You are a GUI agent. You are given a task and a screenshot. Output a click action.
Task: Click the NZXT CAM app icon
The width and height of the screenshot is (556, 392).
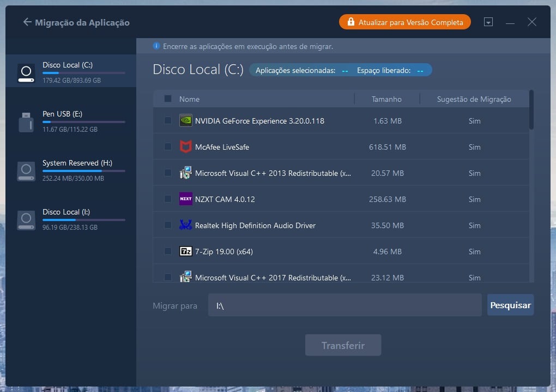click(x=185, y=199)
